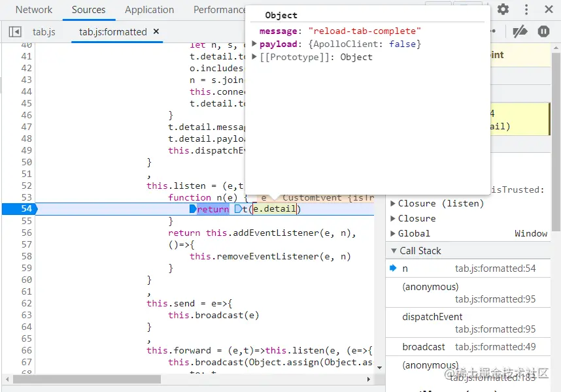Click the Object tooltip header
The image size is (561, 392).
[281, 15]
